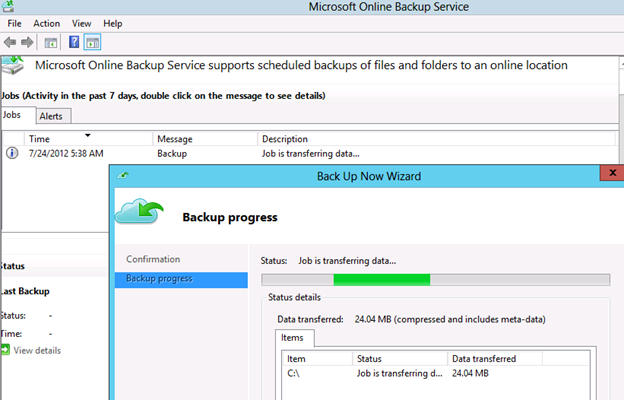Close the Back Up Now Wizard
624x400 pixels.
point(612,173)
